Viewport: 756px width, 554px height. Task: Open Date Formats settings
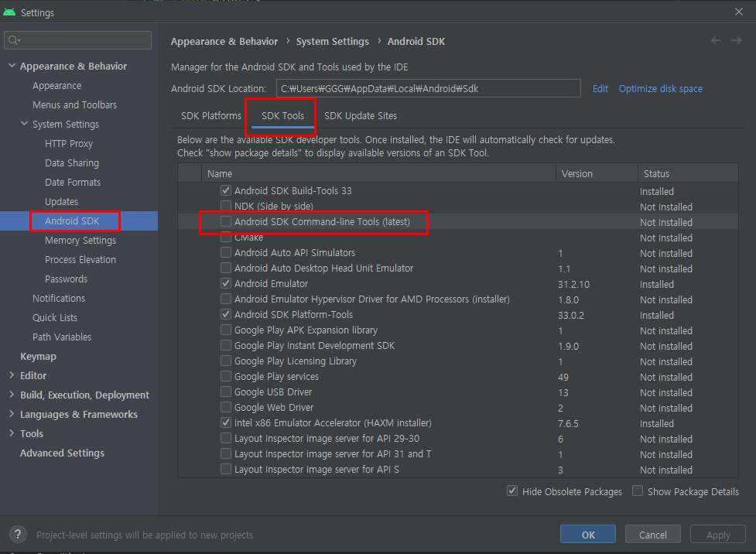(73, 183)
